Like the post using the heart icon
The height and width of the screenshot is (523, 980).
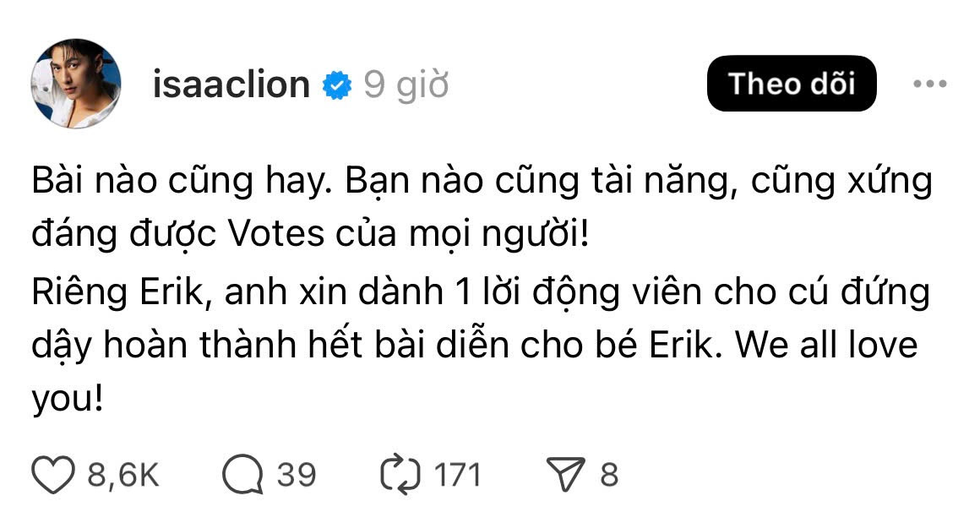click(54, 473)
